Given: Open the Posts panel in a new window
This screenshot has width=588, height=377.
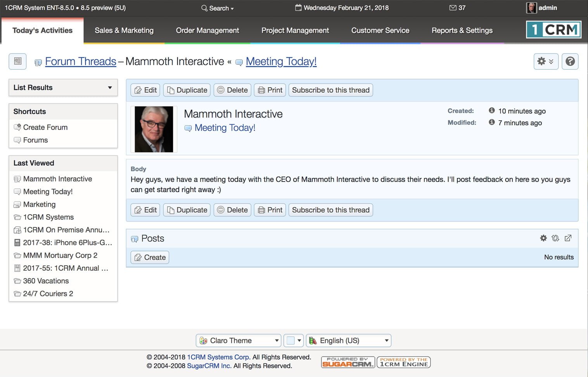Looking at the screenshot, I should [568, 238].
